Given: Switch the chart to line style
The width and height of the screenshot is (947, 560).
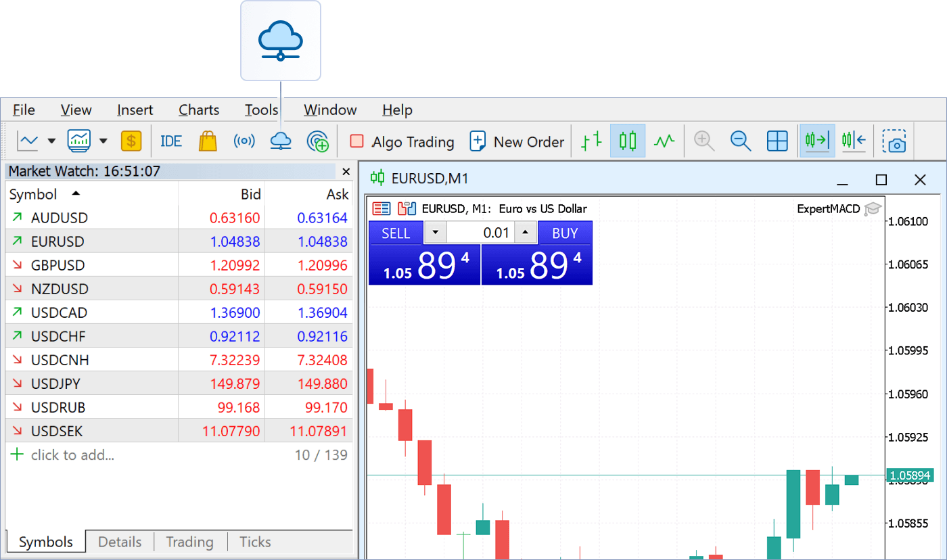Looking at the screenshot, I should 664,141.
